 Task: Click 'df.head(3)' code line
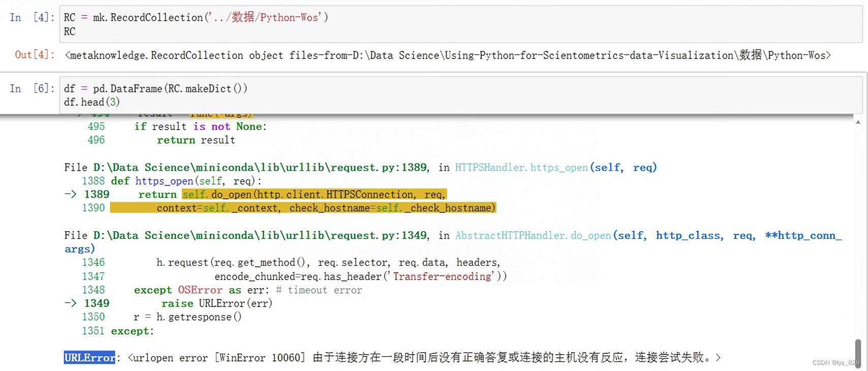tap(92, 102)
